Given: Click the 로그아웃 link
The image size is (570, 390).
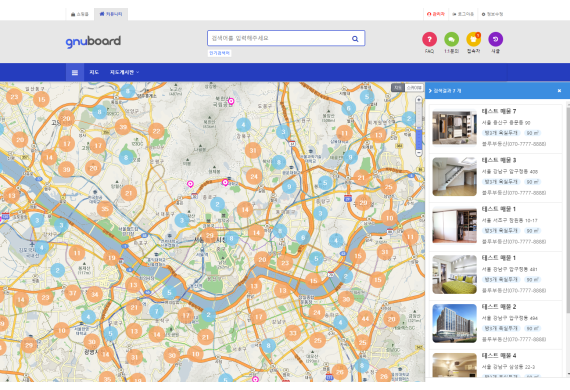Looking at the screenshot, I should [x=463, y=14].
